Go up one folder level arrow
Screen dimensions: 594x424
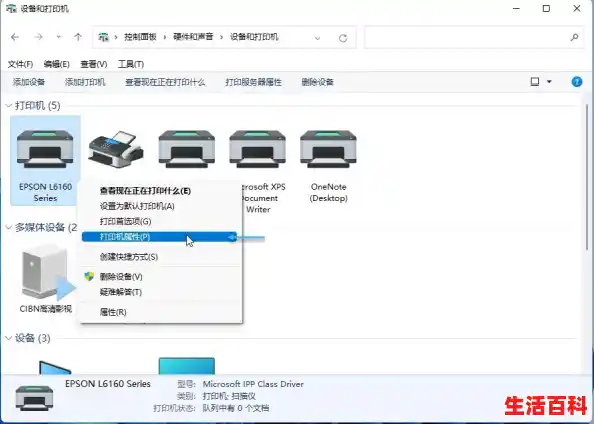click(x=78, y=37)
